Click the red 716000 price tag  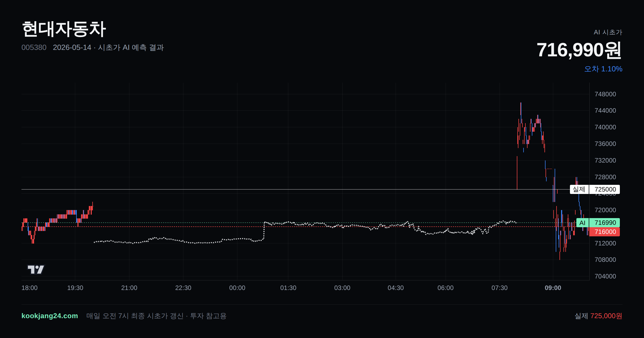(x=605, y=232)
